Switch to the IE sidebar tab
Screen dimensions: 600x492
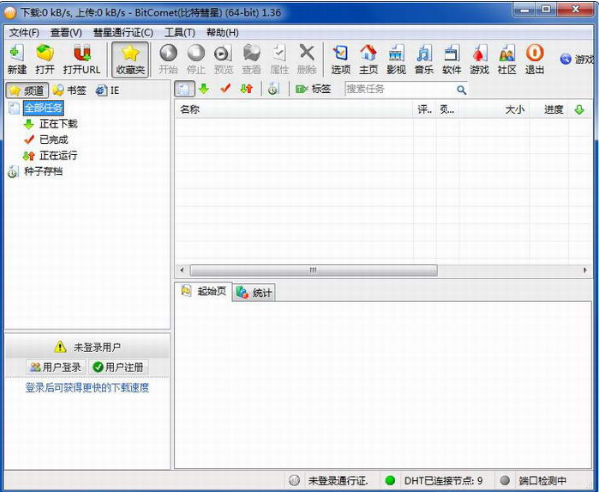pyautogui.click(x=108, y=91)
